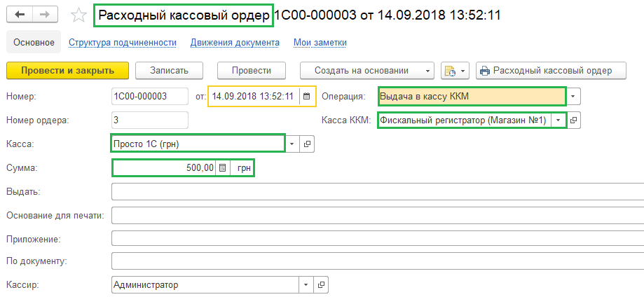This screenshot has height=297, width=644.
Task: Click Касса ККМ field Фискальный регистратор
Action: (465, 120)
